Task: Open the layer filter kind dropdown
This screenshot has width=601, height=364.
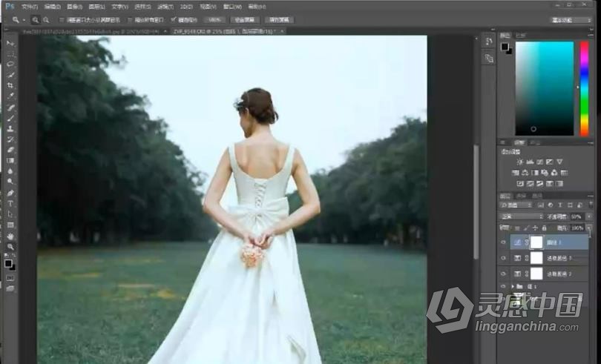Action: click(x=516, y=205)
